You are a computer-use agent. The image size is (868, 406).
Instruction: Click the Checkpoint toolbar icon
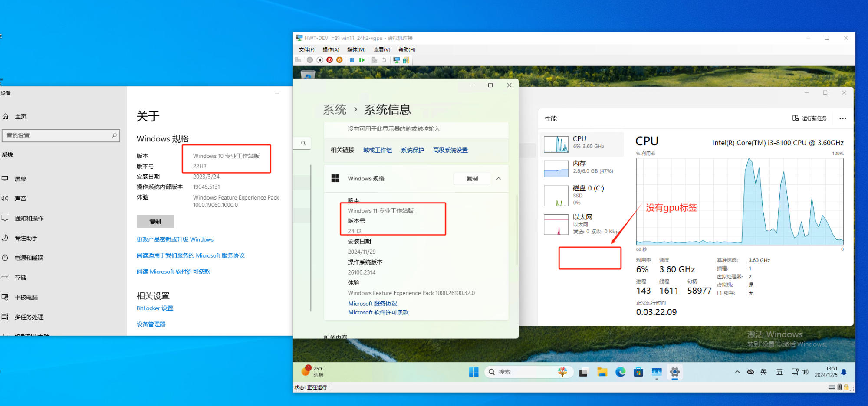click(374, 60)
